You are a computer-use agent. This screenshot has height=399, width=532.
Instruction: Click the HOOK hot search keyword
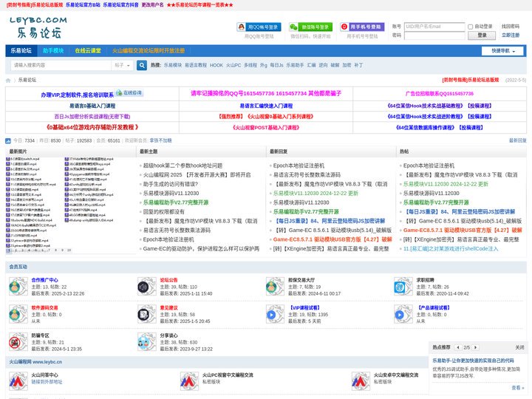pyautogui.click(x=216, y=65)
